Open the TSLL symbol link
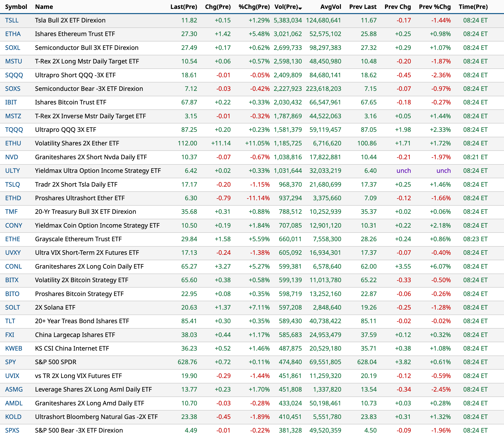 point(12,20)
